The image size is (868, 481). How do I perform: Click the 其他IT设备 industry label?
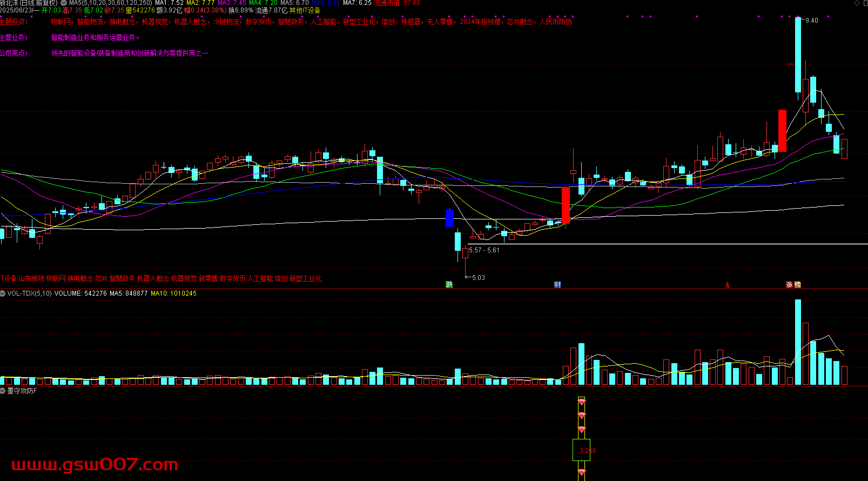(x=305, y=10)
